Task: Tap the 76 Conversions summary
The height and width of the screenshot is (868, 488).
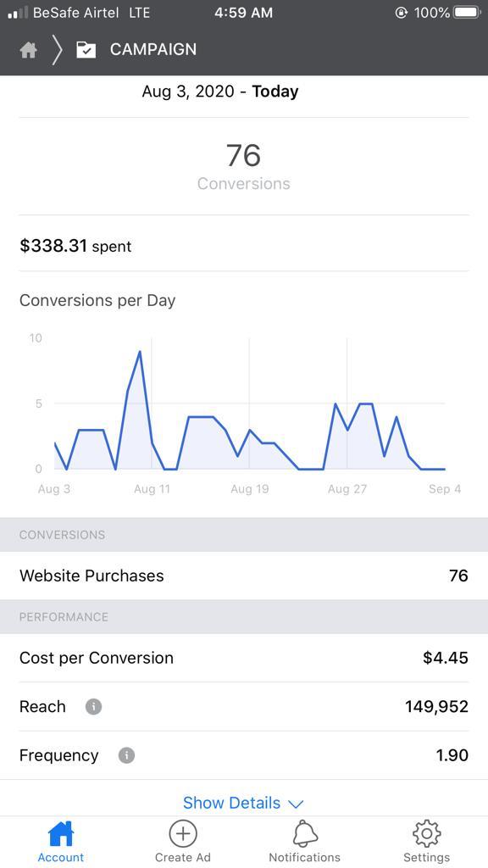Action: tap(244, 167)
